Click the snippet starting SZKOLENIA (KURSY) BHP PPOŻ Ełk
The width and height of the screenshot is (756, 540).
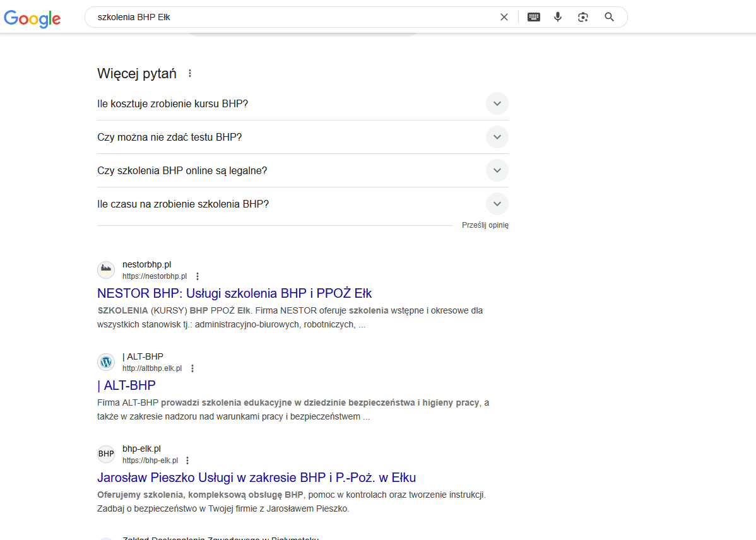(290, 317)
